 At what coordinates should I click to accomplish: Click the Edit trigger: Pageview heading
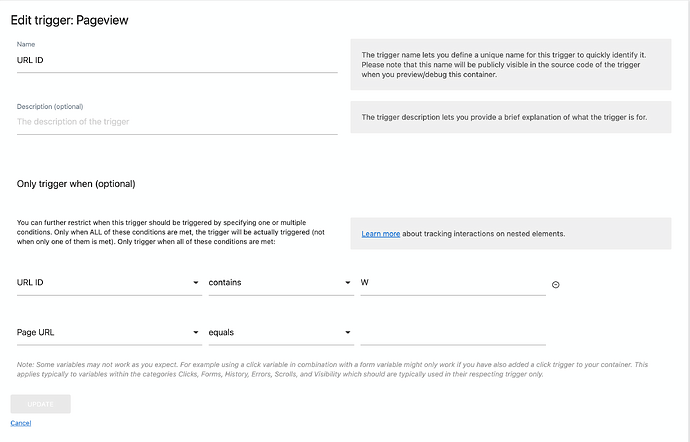click(x=70, y=20)
